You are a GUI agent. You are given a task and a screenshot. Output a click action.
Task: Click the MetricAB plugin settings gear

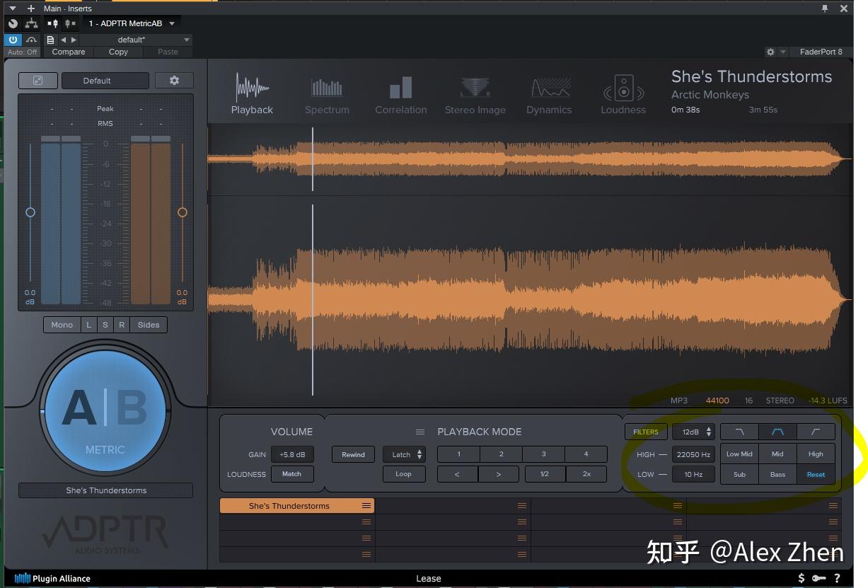coord(174,81)
